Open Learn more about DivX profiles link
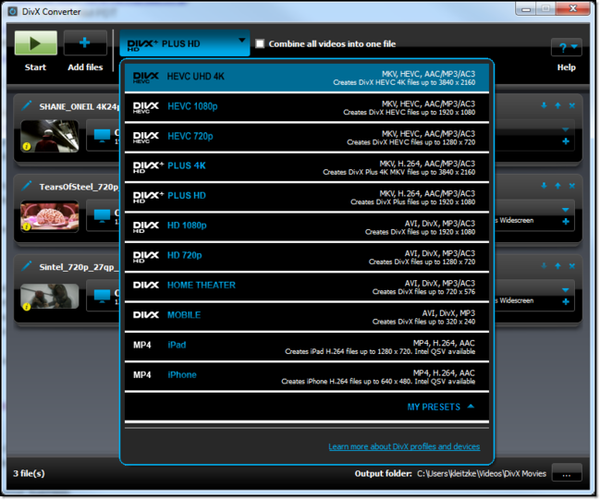This screenshot has height=500, width=600. [404, 446]
